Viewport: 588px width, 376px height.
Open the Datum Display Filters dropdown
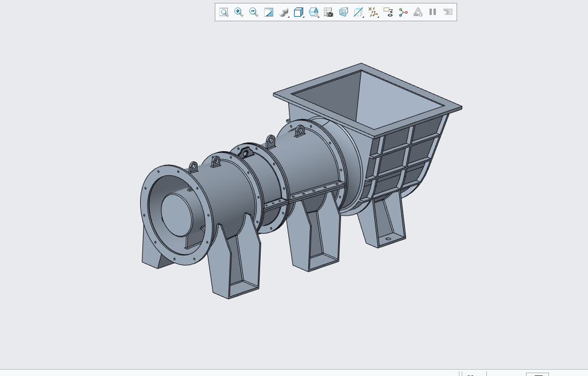[373, 13]
